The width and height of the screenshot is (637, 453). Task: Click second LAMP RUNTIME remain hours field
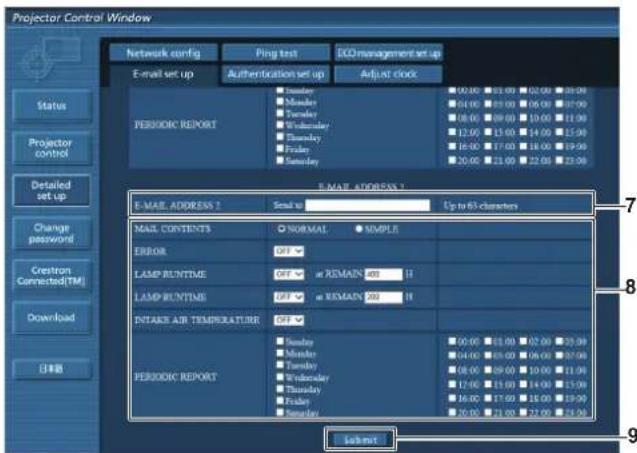click(x=383, y=297)
